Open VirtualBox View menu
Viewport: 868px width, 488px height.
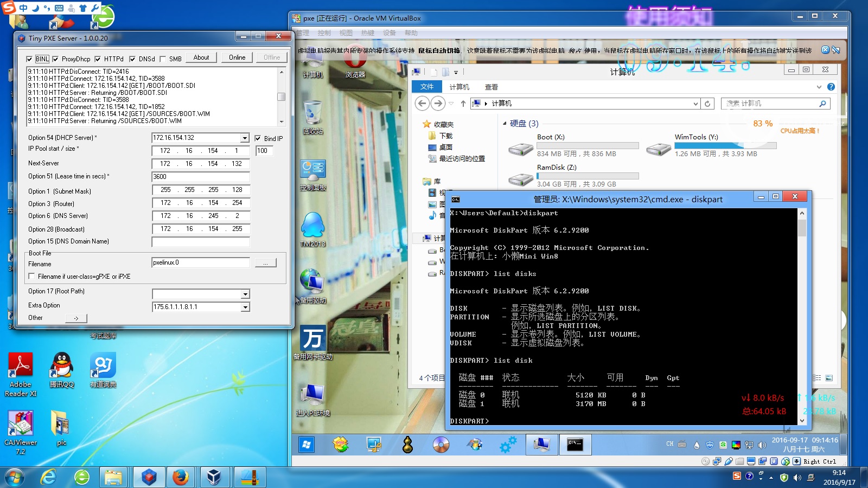click(x=346, y=33)
